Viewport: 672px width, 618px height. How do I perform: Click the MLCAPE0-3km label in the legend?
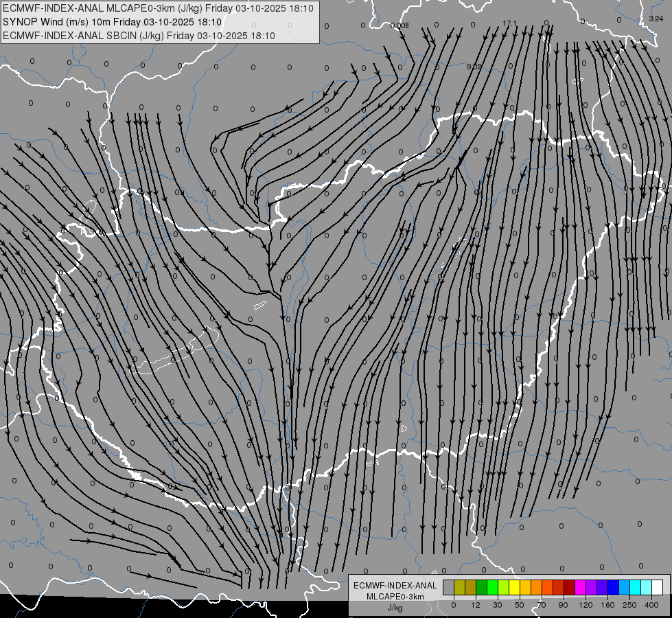[395, 597]
